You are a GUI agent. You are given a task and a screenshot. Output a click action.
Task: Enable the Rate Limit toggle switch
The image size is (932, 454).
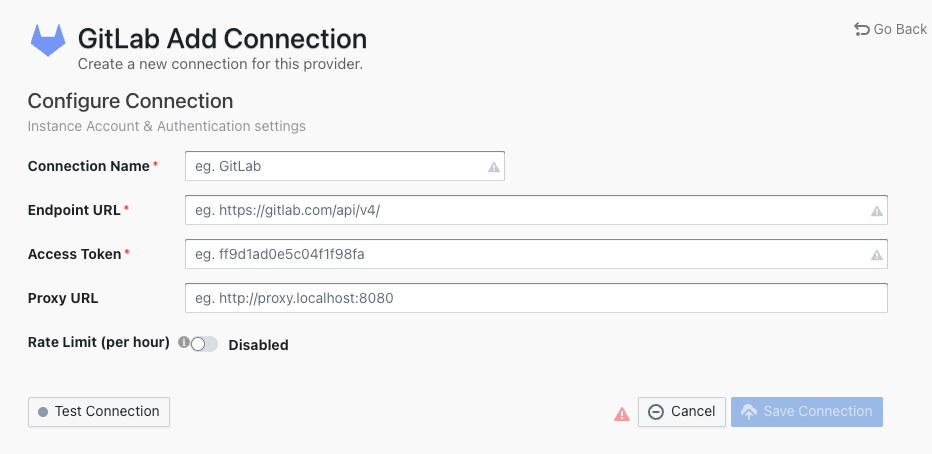pyautogui.click(x=204, y=344)
